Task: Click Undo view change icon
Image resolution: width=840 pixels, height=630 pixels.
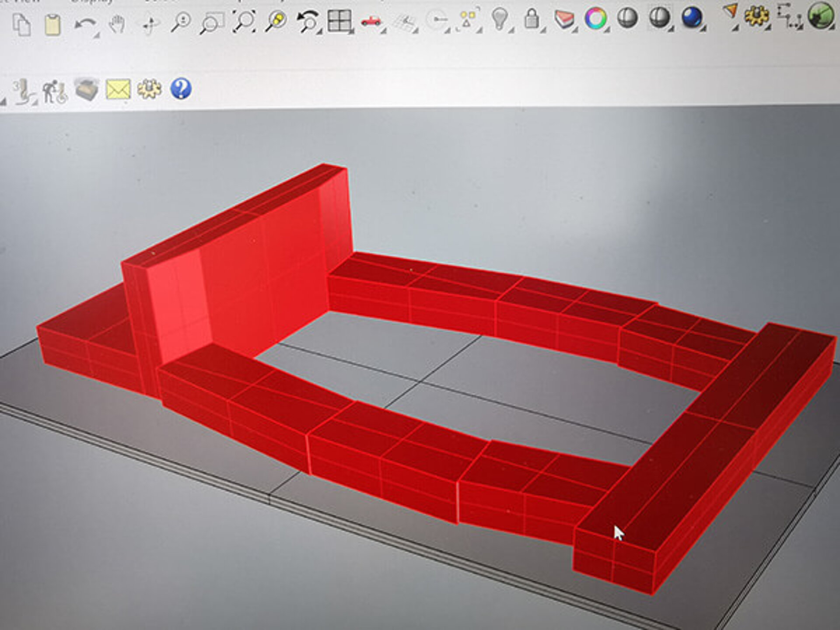Action: 308,21
